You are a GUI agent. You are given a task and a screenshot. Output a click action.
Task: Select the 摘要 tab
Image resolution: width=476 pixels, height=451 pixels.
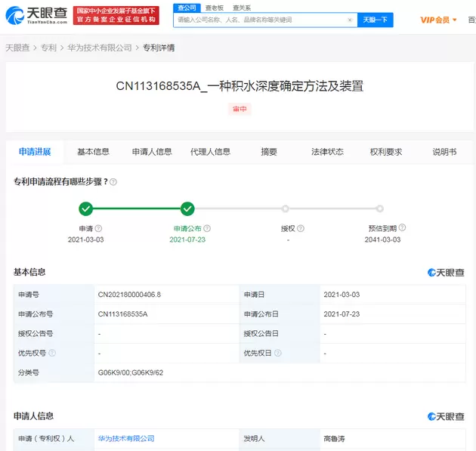point(269,152)
